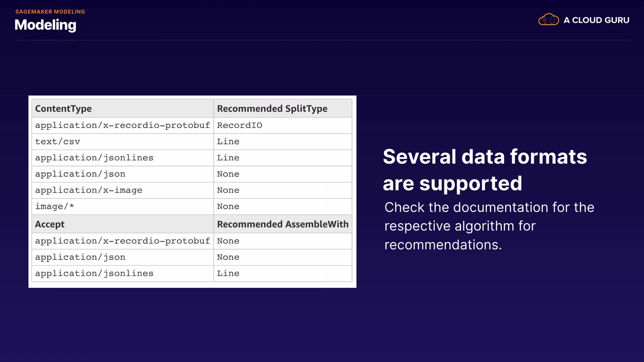
Task: Click application/x-recordio-protobuf under the ContentType header
Action: [122, 125]
